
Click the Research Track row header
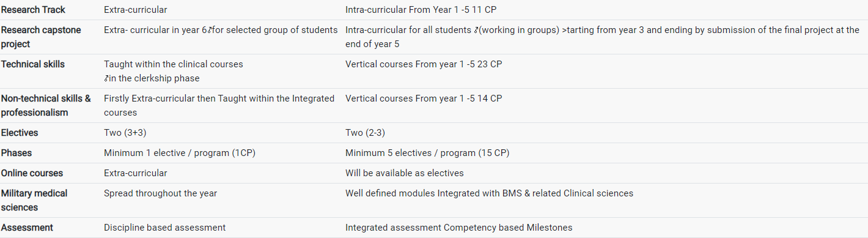tap(33, 10)
